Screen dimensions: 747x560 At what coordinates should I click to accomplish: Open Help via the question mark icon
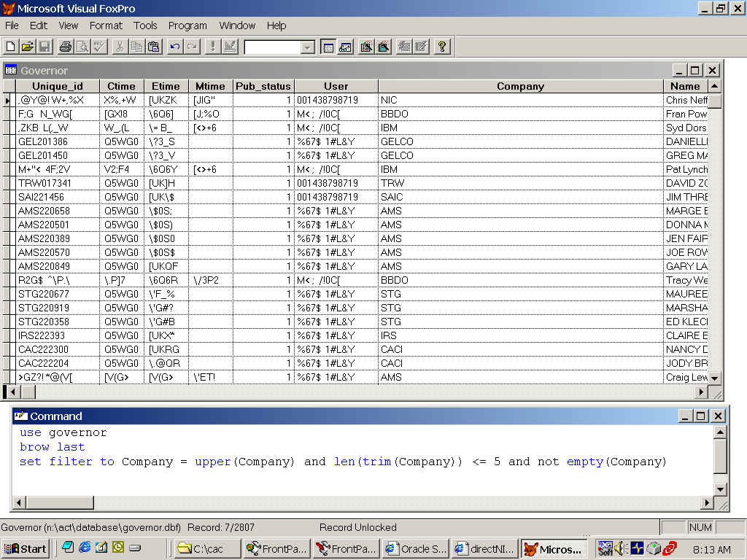coord(442,47)
